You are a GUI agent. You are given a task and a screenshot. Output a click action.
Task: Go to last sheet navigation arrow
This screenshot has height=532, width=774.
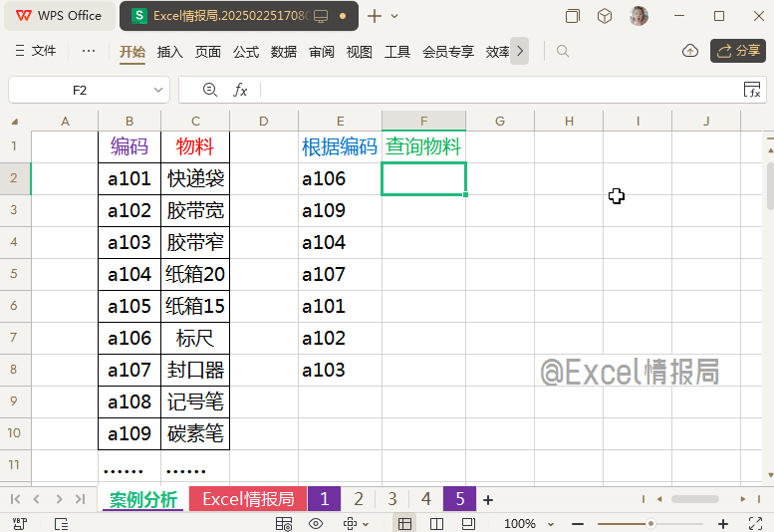coord(80,499)
